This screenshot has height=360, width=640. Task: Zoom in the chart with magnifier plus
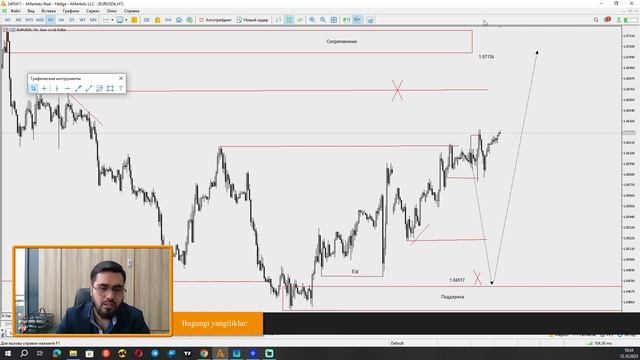click(x=312, y=20)
